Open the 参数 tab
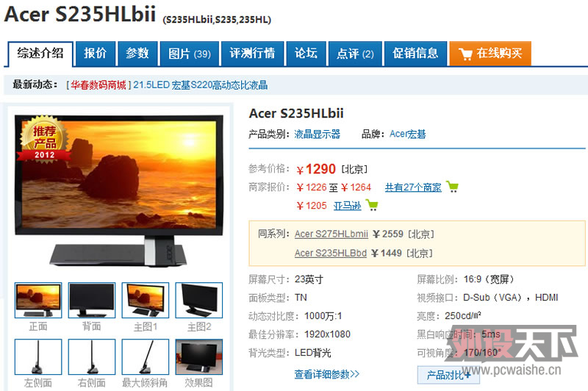 (137, 53)
